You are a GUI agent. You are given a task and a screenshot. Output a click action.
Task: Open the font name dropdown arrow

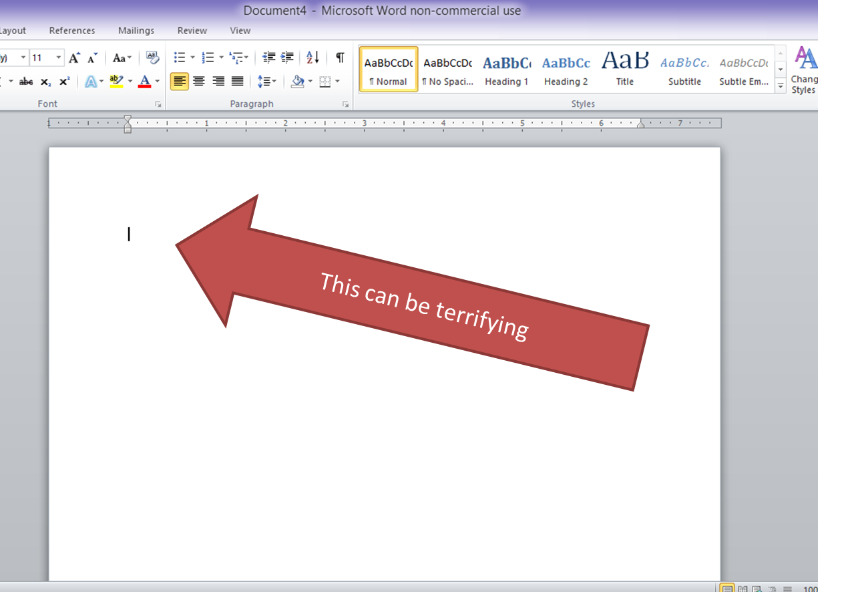point(23,58)
